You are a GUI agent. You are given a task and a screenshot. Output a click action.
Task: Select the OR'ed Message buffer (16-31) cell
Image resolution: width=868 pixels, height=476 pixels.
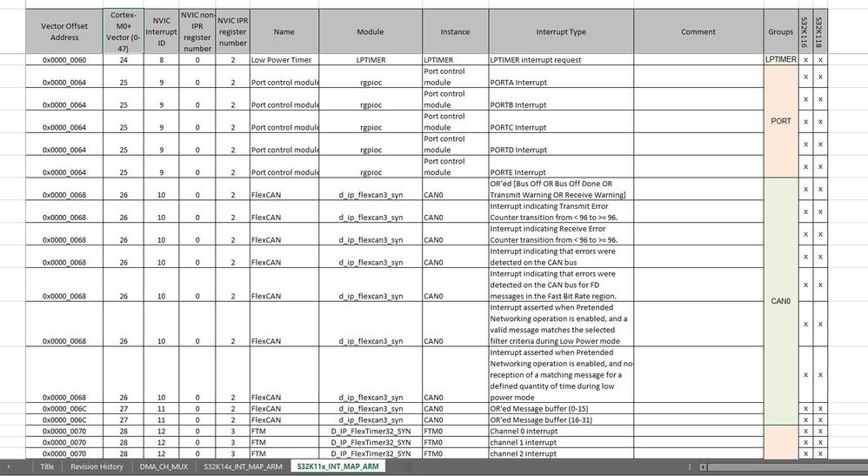click(561, 420)
